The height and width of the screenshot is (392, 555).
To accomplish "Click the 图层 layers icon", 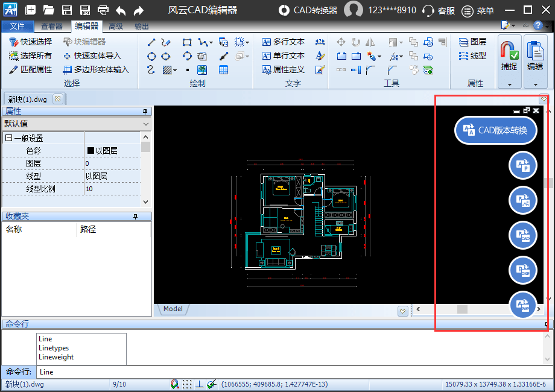I will click(x=472, y=42).
